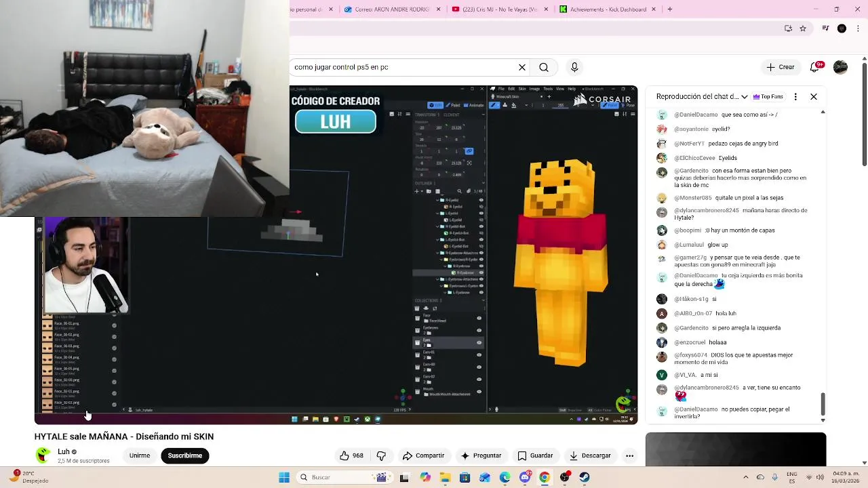The width and height of the screenshot is (868, 488).
Task: Show hidden system tray icons
Action: coord(746,477)
